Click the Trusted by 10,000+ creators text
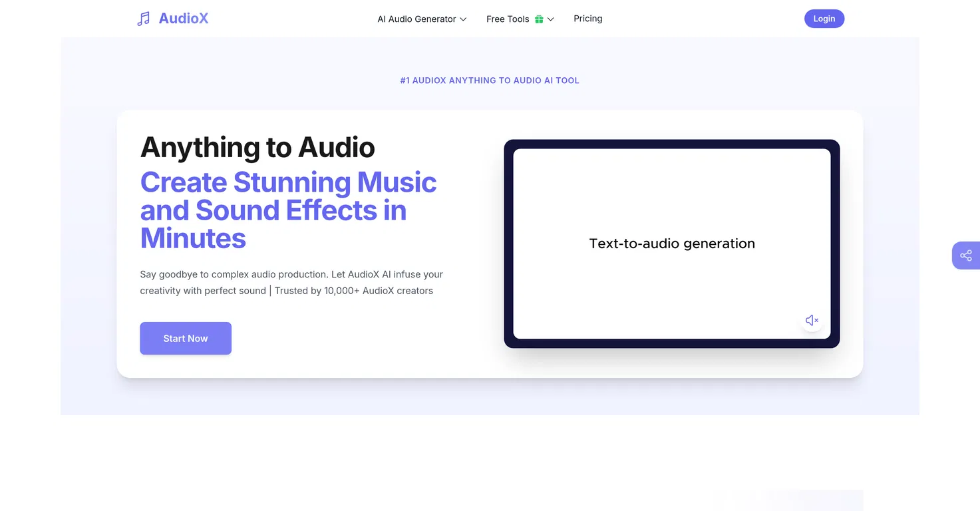Image resolution: width=980 pixels, height=511 pixels. coord(354,291)
